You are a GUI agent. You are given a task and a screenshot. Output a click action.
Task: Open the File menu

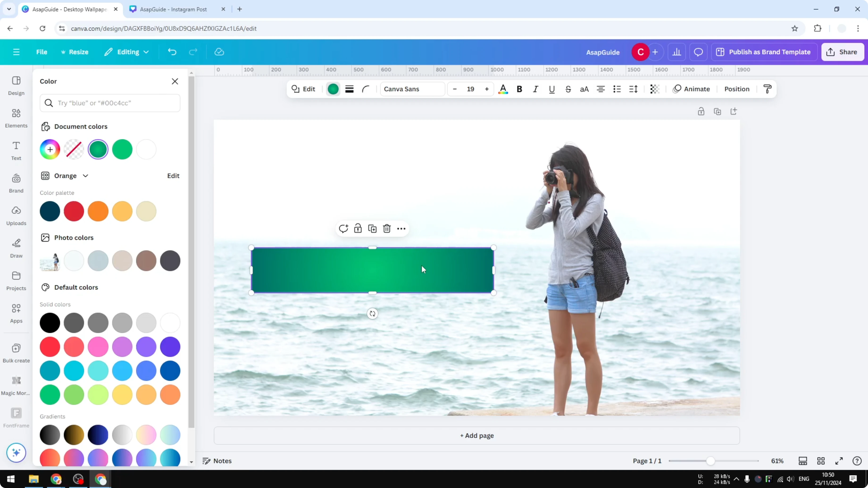[42, 52]
